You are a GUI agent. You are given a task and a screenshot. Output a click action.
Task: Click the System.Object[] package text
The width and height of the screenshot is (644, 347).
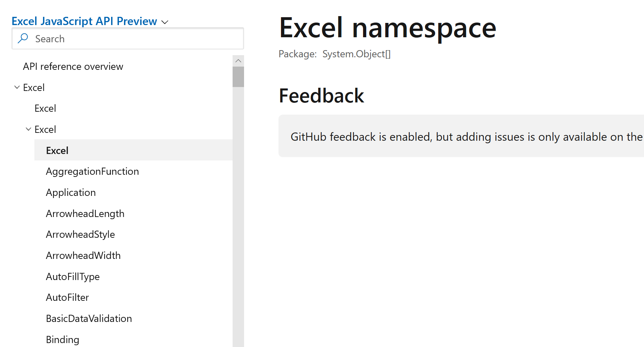click(x=357, y=54)
